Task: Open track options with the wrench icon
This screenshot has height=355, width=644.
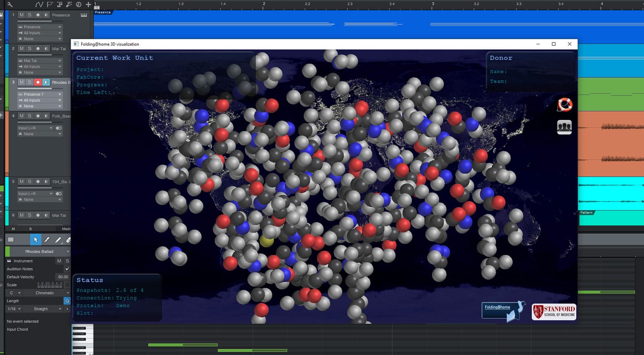Action: (10, 5)
